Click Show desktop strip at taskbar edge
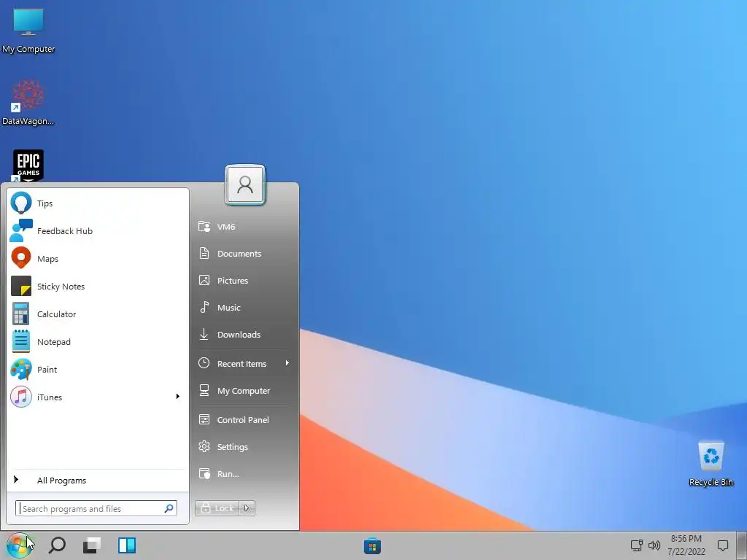This screenshot has width=747, height=560. 742,545
